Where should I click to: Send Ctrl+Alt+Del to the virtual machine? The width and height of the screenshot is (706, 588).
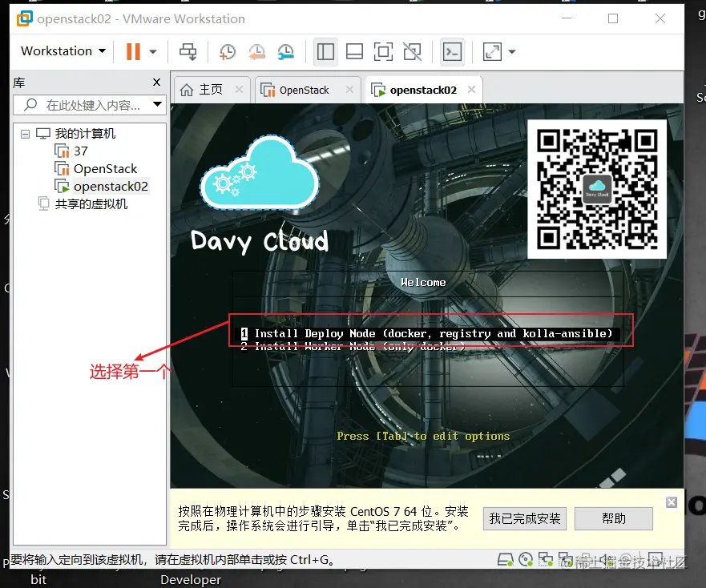click(188, 51)
